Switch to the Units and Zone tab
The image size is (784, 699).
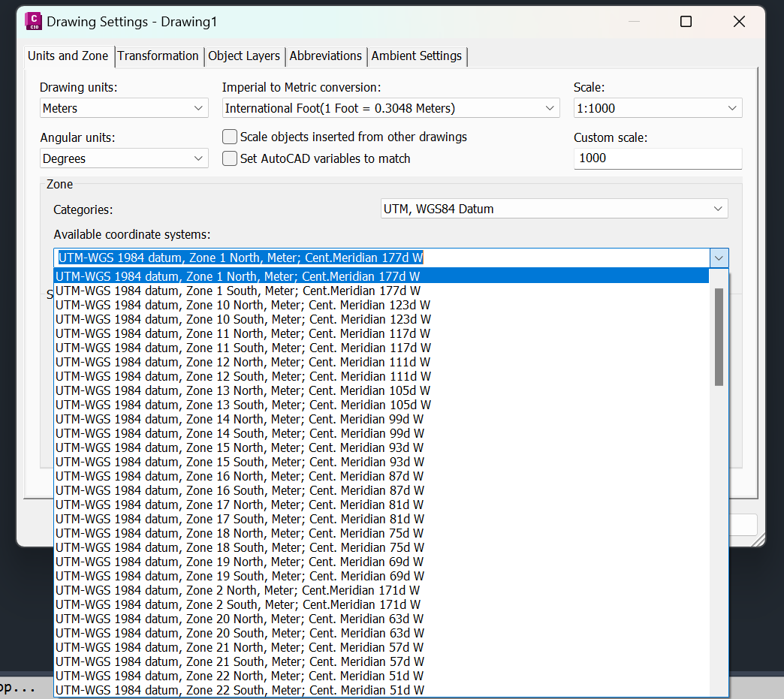pyautogui.click(x=68, y=56)
